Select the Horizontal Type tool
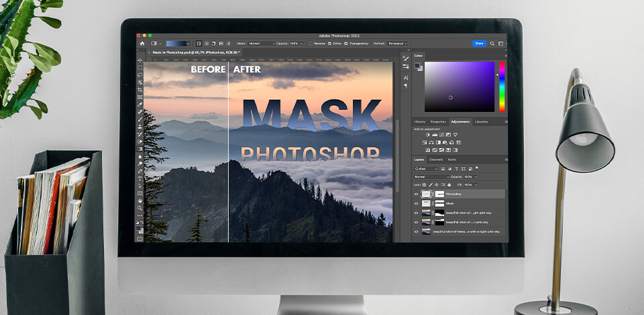Screen dimensions: 644x315 point(140,178)
